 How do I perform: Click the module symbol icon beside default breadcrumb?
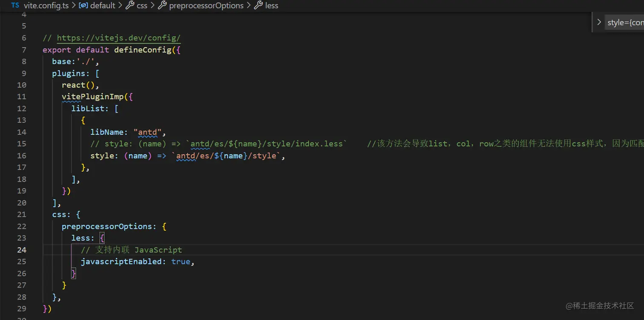(x=83, y=6)
